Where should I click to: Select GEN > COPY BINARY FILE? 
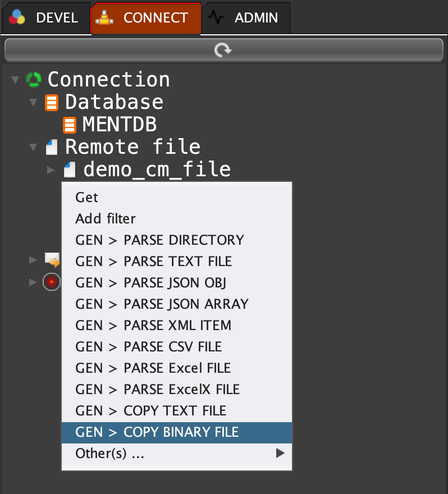(x=157, y=432)
